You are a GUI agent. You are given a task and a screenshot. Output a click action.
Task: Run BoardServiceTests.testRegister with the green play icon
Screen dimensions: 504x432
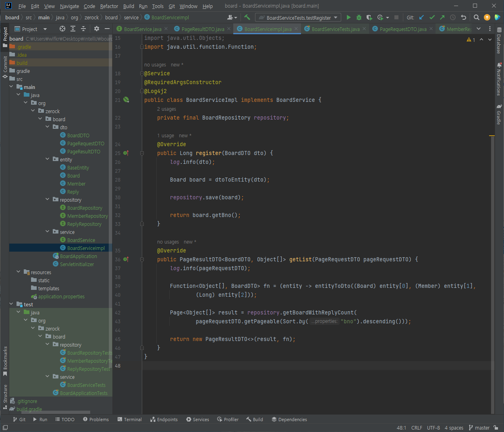348,17
